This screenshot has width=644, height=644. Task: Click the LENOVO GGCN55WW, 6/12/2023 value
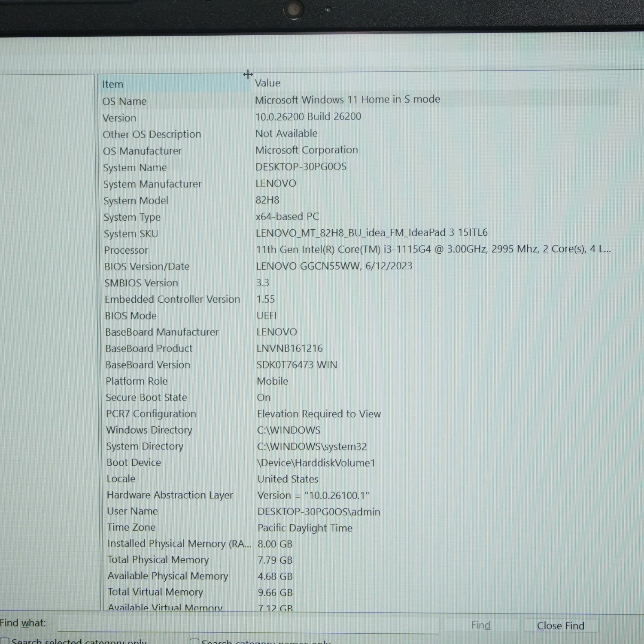coord(334,266)
